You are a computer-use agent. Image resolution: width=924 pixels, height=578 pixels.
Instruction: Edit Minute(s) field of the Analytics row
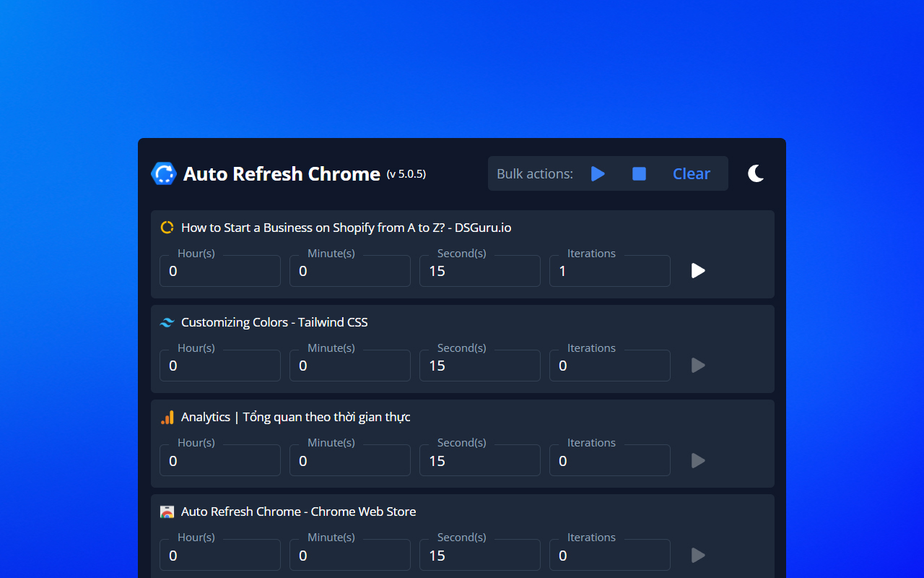[350, 460]
